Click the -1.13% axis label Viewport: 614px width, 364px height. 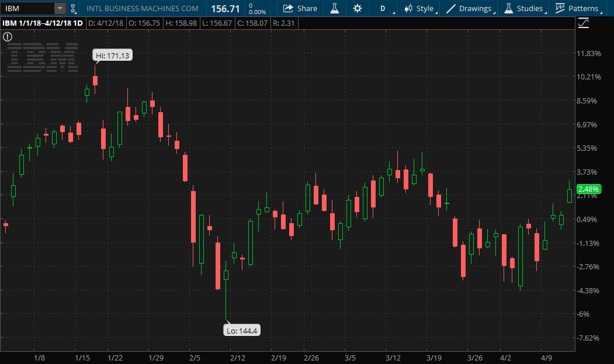click(588, 243)
